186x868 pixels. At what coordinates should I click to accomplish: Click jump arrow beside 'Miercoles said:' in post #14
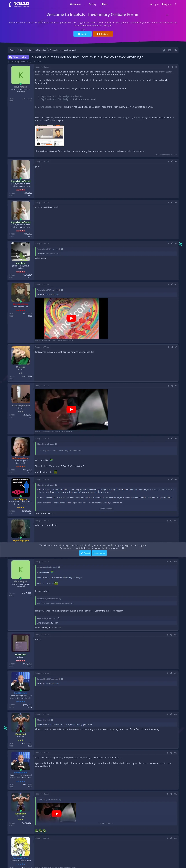coord(52,720)
